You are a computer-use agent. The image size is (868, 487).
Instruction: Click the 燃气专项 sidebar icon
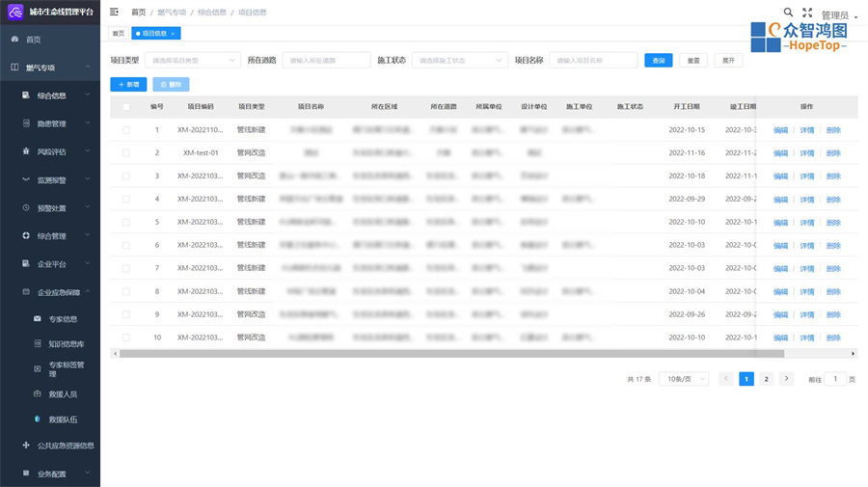tap(14, 68)
